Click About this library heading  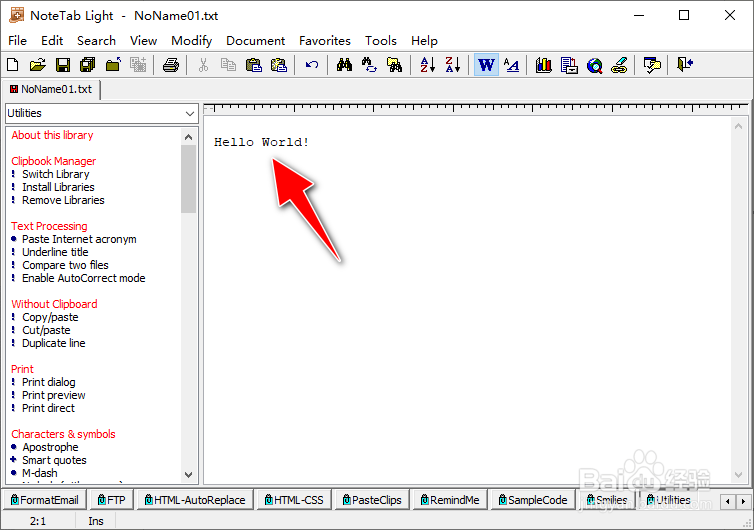(52, 135)
